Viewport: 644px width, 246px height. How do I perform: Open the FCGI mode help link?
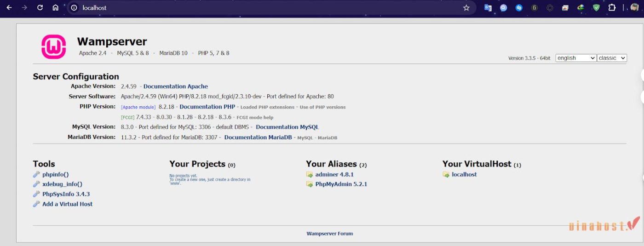point(255,117)
